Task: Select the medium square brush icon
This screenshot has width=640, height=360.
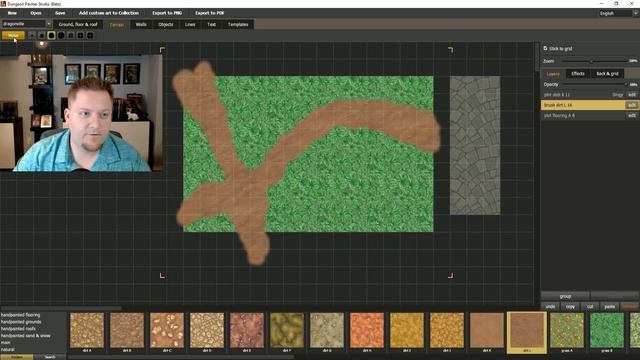Action: 80,36
